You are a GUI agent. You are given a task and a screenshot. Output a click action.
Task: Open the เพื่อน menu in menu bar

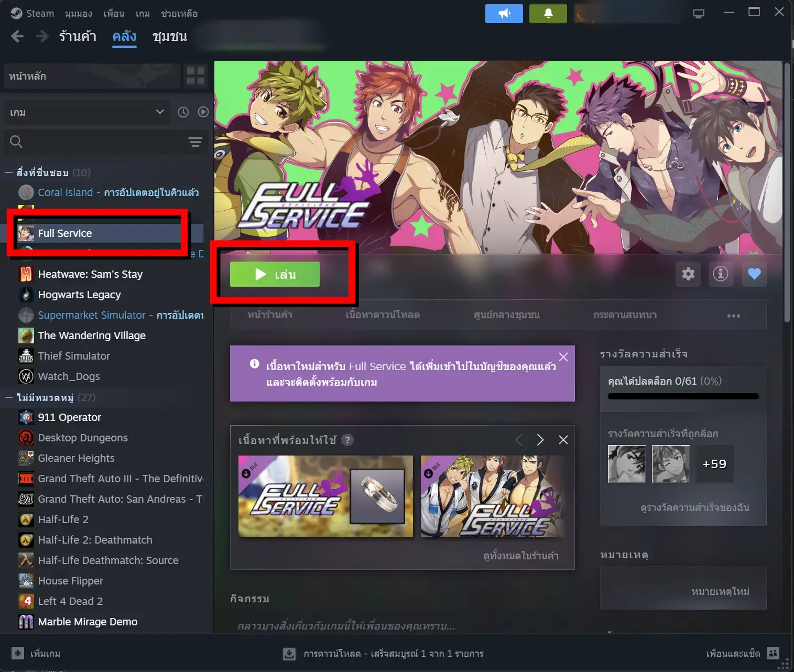tap(114, 14)
